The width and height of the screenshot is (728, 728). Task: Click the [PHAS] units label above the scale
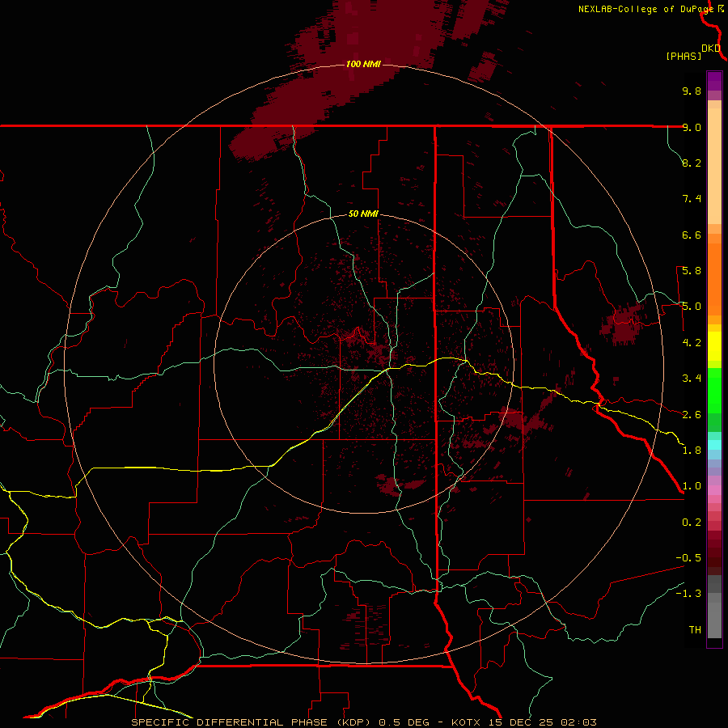684,56
